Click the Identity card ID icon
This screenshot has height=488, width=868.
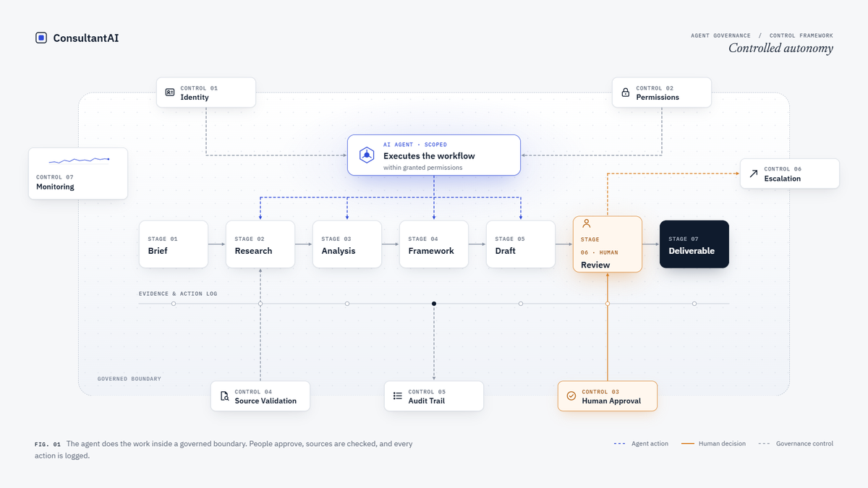[x=170, y=93]
